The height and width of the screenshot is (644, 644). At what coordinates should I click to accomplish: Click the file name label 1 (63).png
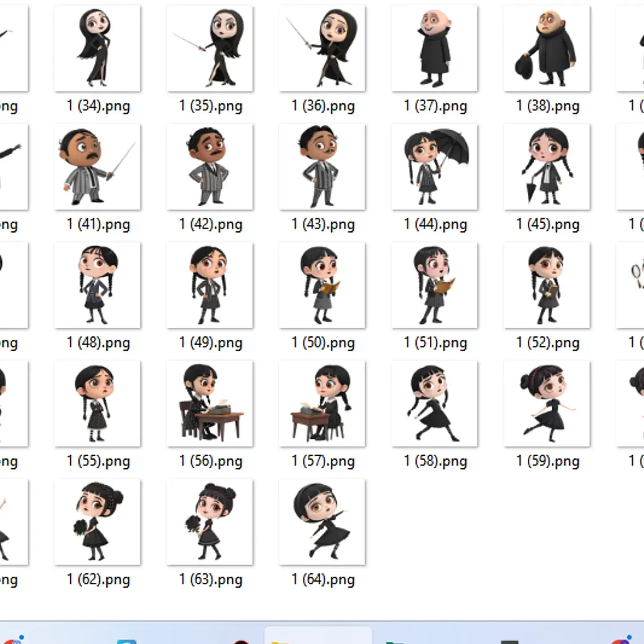click(x=211, y=580)
